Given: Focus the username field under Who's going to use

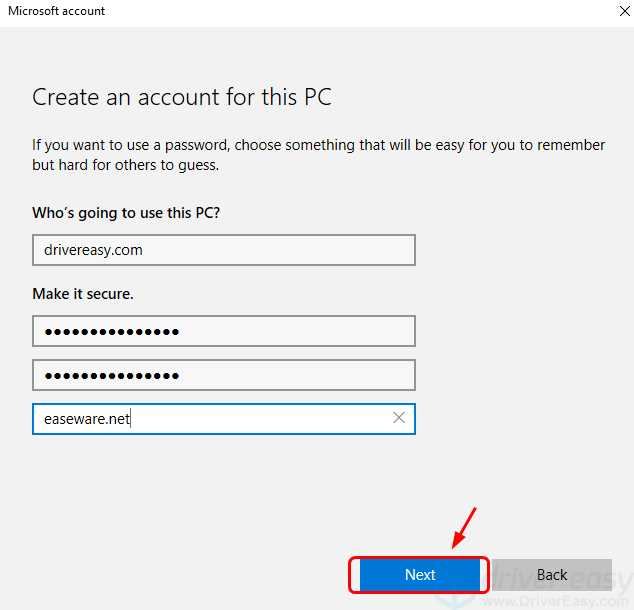Looking at the screenshot, I should click(x=223, y=250).
